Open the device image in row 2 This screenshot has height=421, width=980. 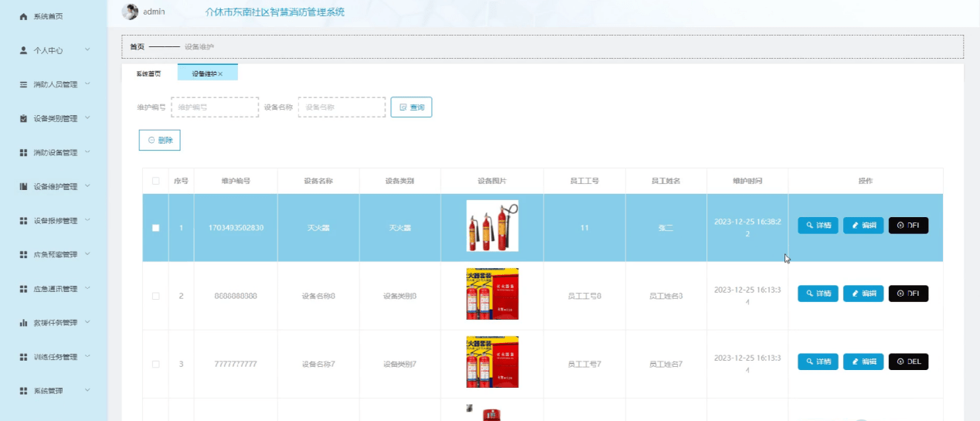click(492, 294)
